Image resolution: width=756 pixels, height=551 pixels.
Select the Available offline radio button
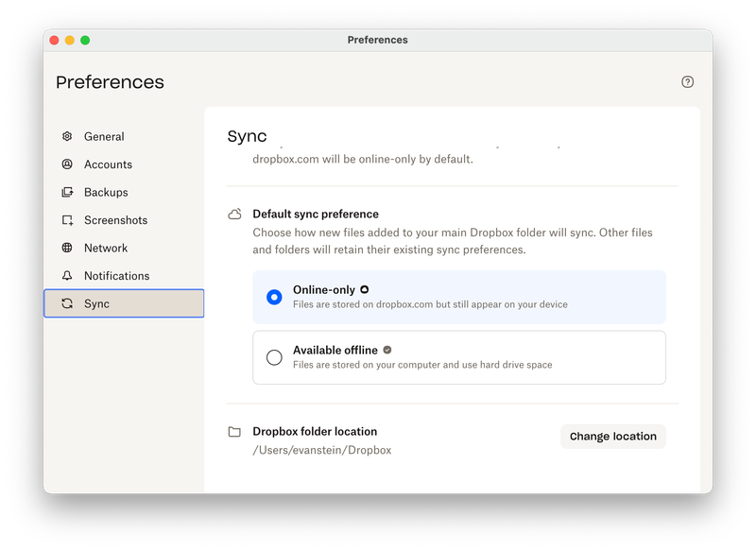tap(274, 357)
